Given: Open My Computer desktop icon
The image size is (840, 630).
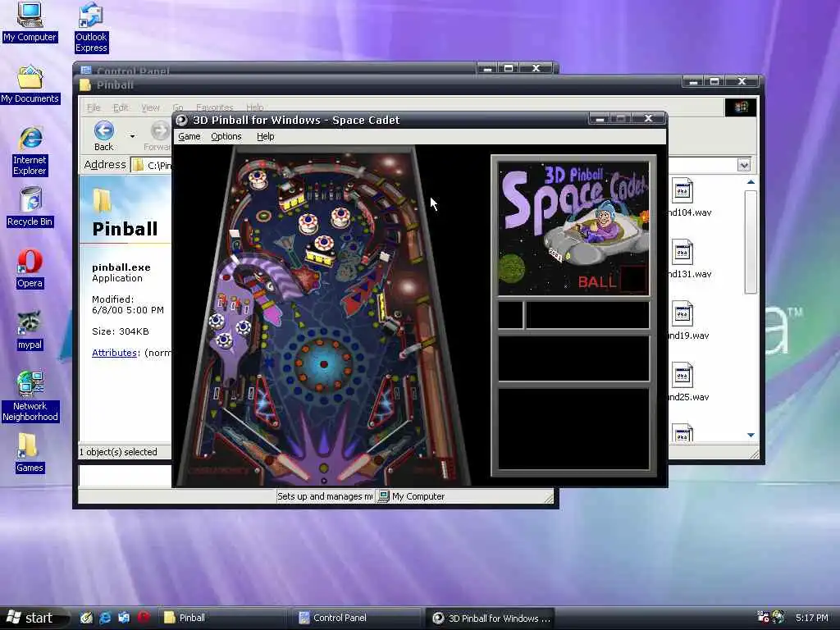Looking at the screenshot, I should 30,22.
